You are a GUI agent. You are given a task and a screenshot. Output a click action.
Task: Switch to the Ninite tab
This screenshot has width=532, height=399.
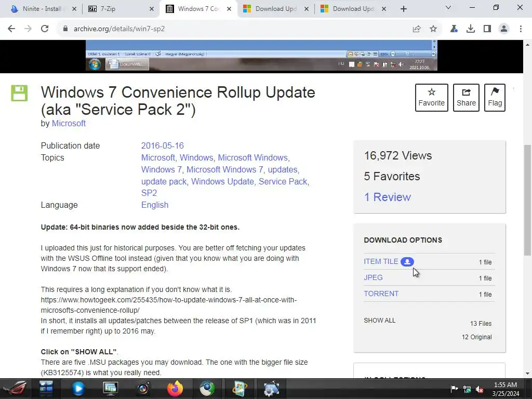[x=42, y=9]
